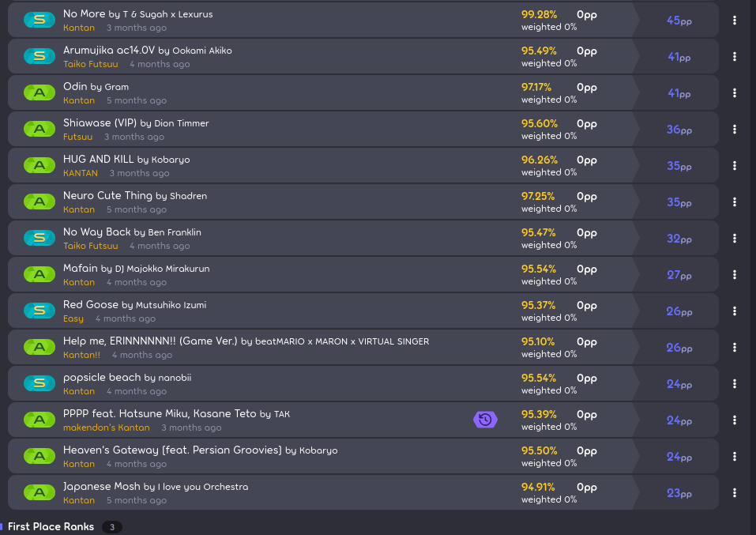Open more options for the Odin score

735,93
